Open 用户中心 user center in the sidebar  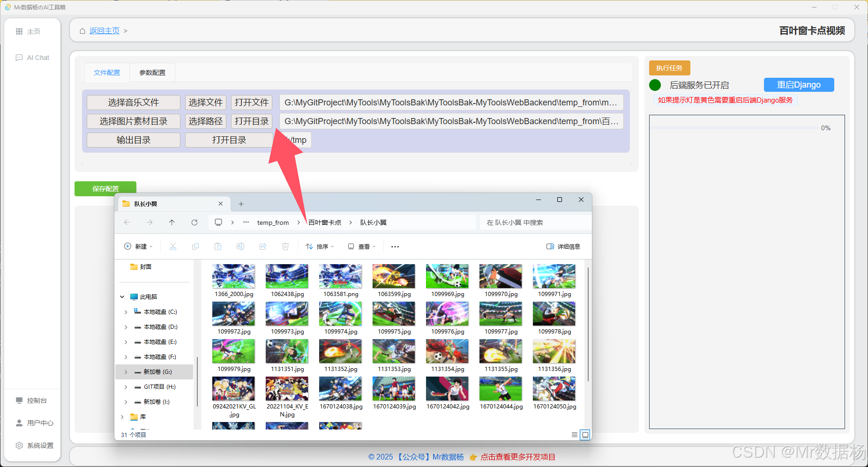[35, 423]
